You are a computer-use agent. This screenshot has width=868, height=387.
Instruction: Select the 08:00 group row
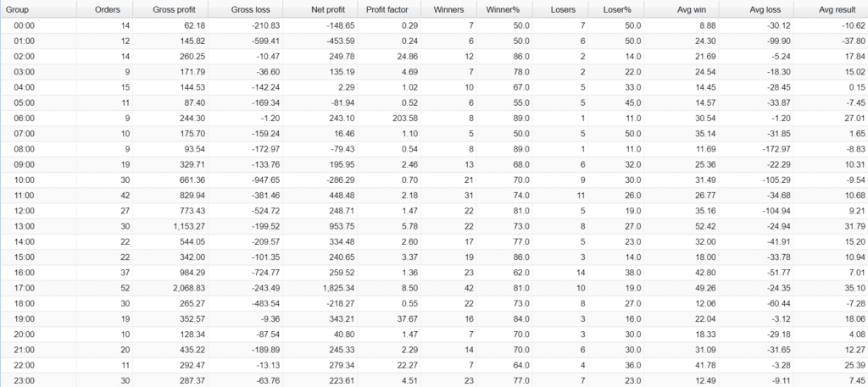[434, 149]
